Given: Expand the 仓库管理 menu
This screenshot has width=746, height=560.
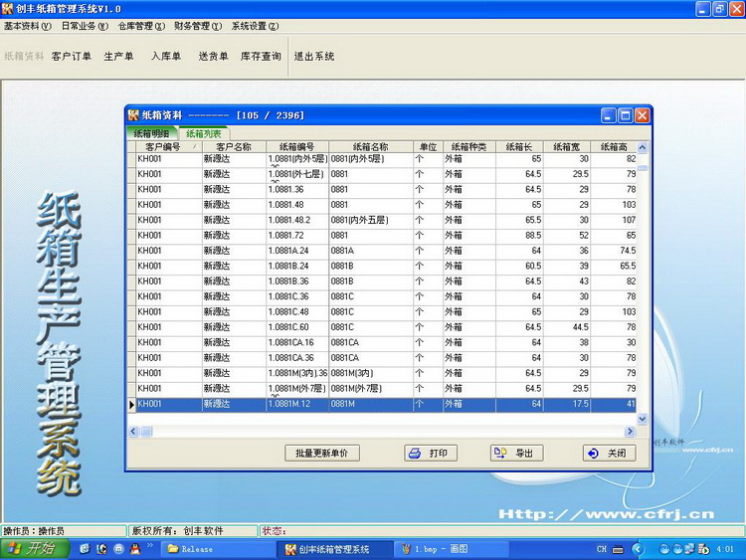Looking at the screenshot, I should pos(142,26).
